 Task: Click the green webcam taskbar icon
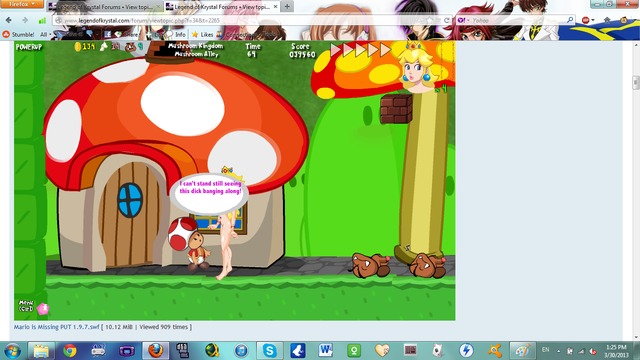tap(354, 351)
